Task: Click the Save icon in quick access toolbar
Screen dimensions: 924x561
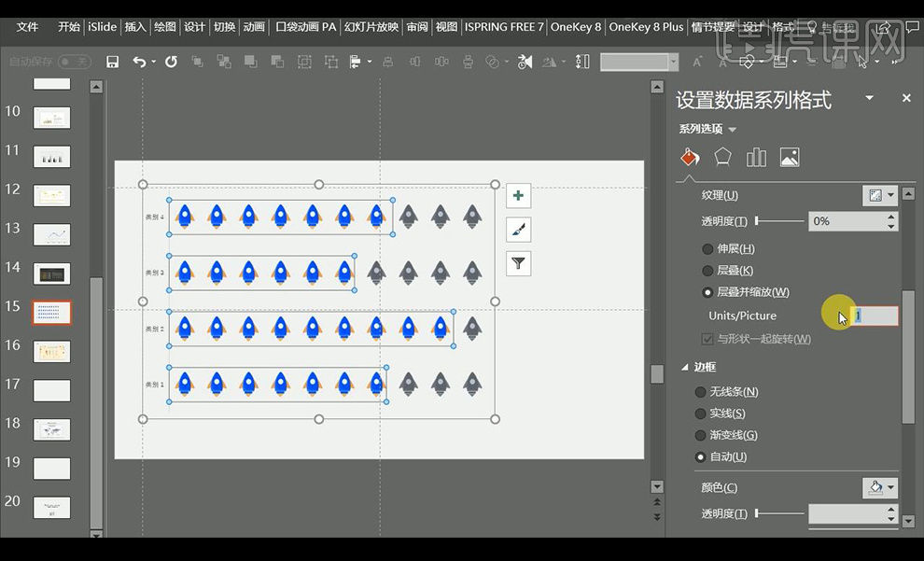Action: click(x=113, y=62)
